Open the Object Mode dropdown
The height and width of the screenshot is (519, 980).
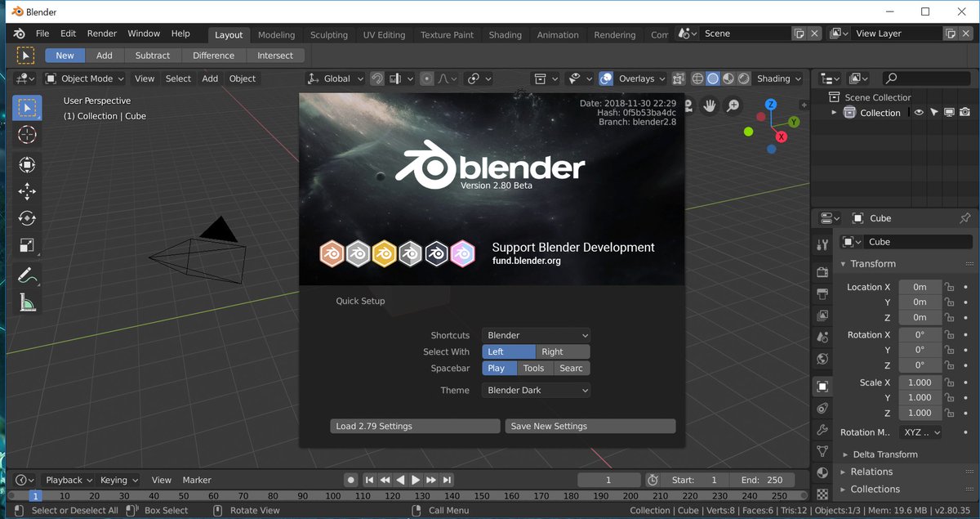tap(85, 78)
